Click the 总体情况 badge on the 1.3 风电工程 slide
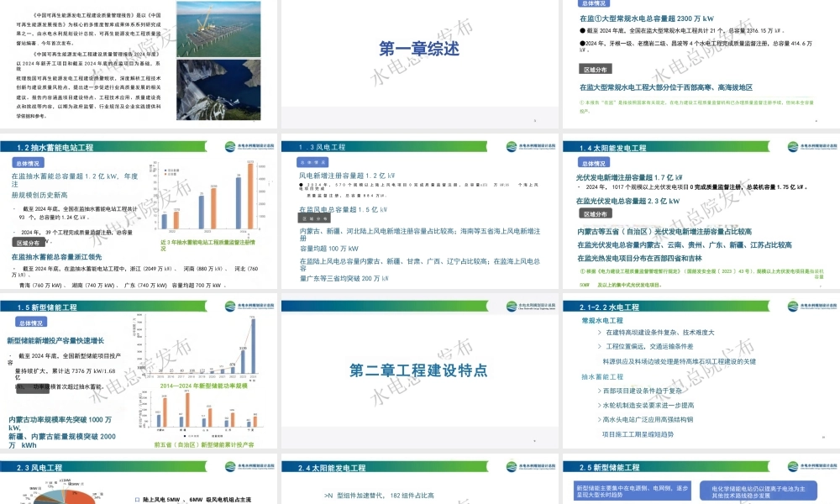Screen dimensions: 840x504 tap(312, 162)
